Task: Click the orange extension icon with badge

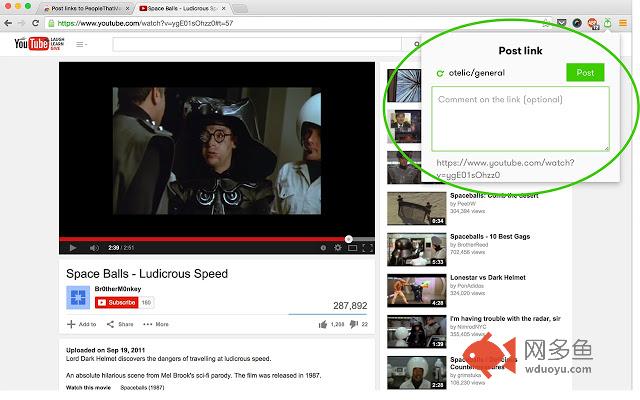Action: tap(593, 23)
